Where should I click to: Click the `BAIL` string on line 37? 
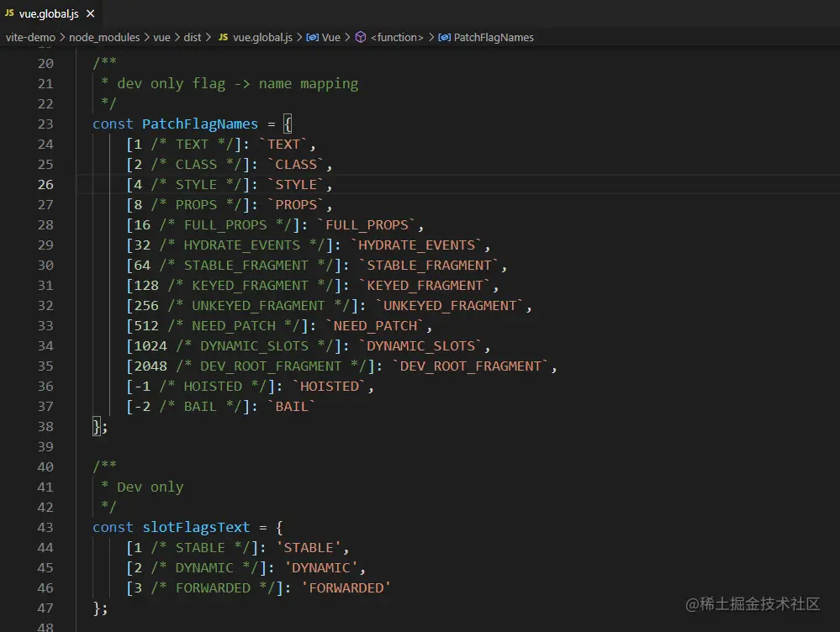pyautogui.click(x=292, y=407)
